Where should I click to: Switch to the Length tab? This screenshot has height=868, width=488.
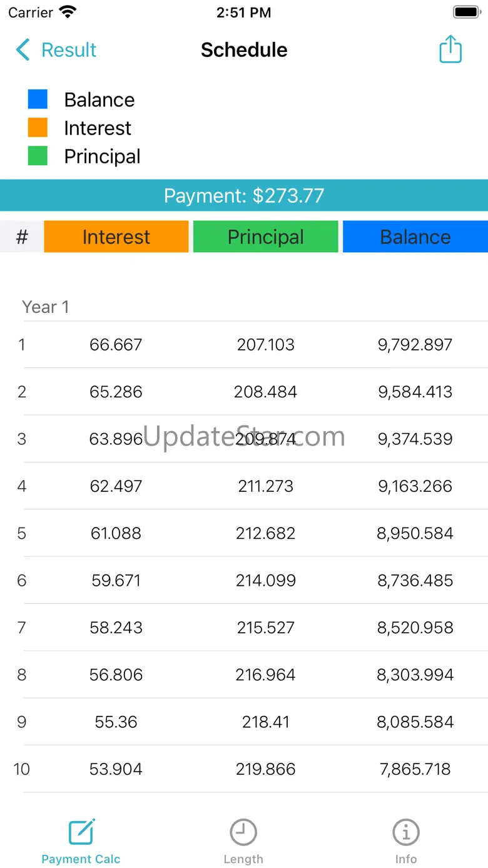point(243,840)
